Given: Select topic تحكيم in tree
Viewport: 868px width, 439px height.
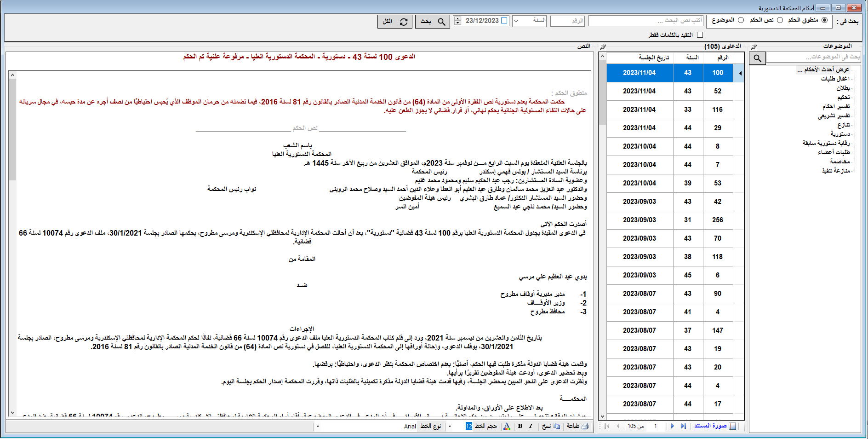Looking at the screenshot, I should pyautogui.click(x=844, y=97).
